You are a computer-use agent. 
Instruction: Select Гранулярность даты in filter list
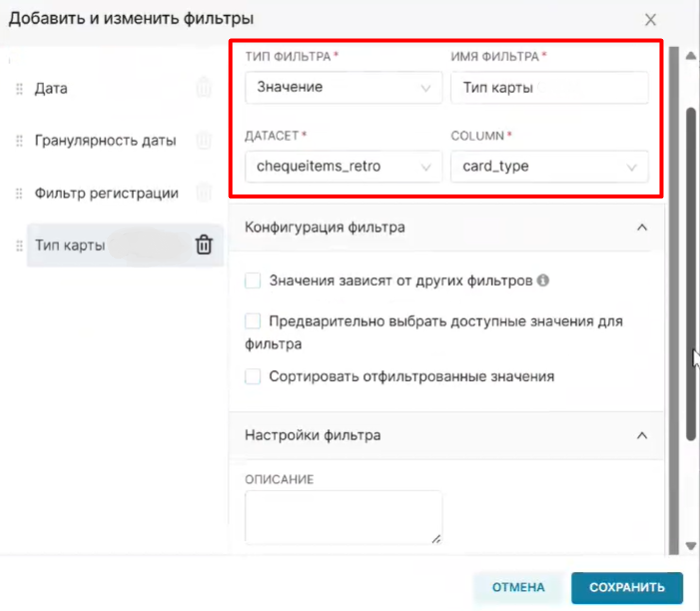105,141
